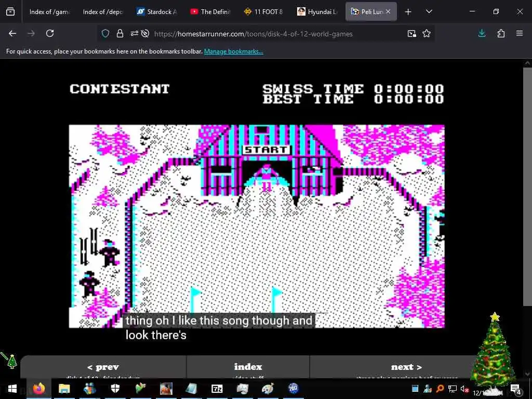Open the paint palette taskbar icon
This screenshot has width=532, height=399.
pyautogui.click(x=268, y=389)
